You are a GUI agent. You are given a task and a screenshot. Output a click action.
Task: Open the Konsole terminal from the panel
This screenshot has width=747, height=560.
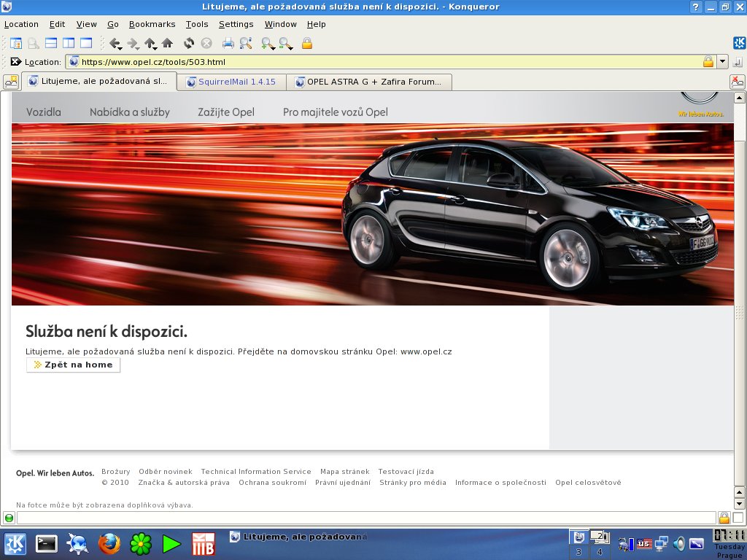(47, 543)
